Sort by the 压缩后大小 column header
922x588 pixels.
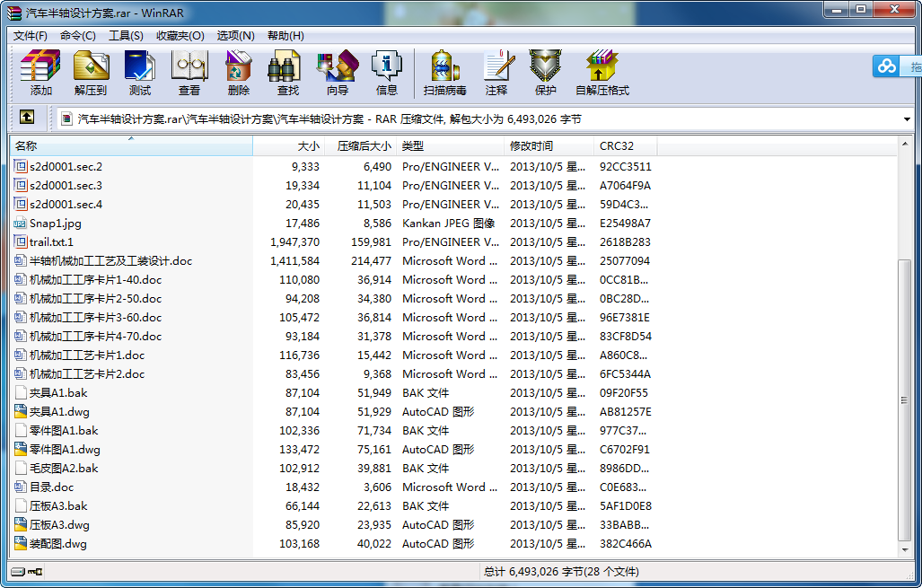(360, 145)
